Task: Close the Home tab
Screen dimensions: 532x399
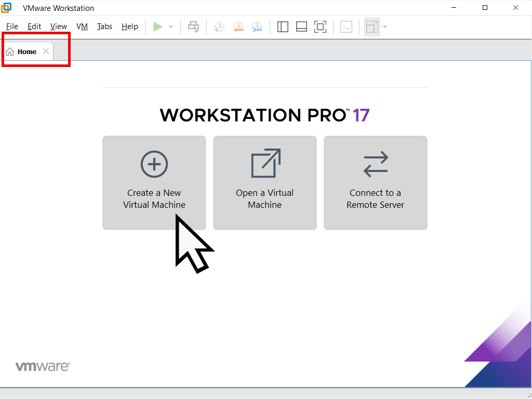Action: tap(46, 51)
